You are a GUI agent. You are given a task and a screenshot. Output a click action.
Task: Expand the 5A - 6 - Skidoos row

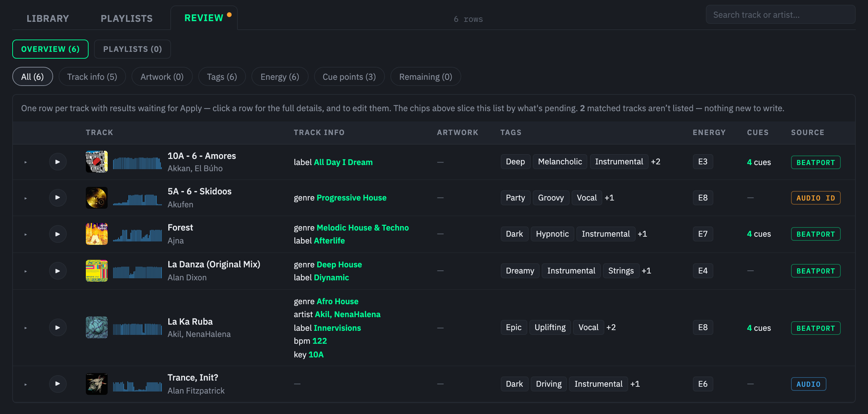pyautogui.click(x=26, y=198)
